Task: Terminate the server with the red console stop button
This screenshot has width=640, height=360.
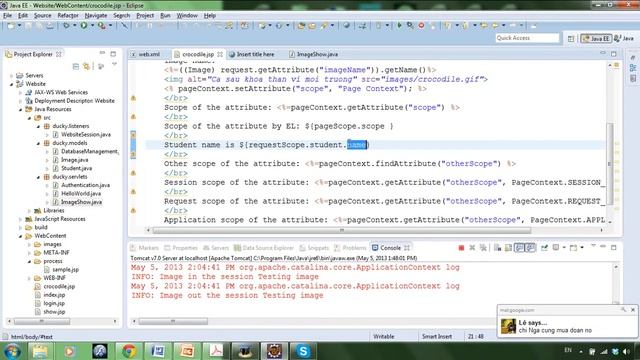Action: [461, 248]
